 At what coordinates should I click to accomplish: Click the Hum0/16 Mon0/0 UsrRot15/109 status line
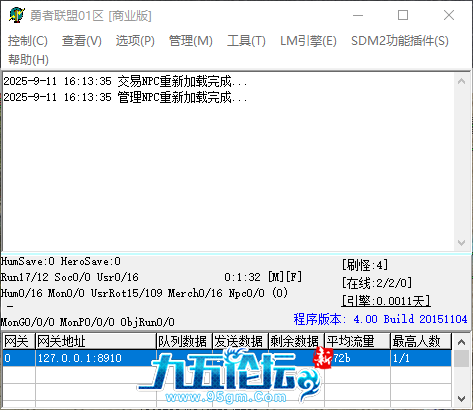pos(144,293)
